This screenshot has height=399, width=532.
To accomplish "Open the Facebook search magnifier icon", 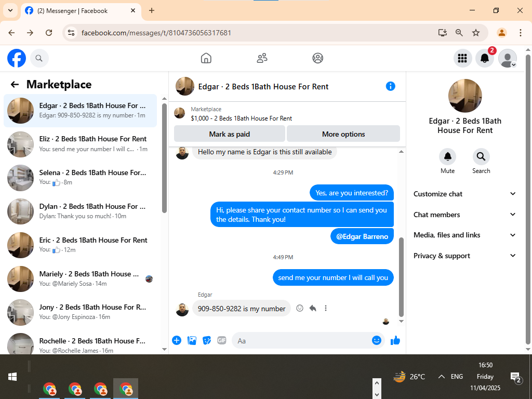I will (39, 58).
